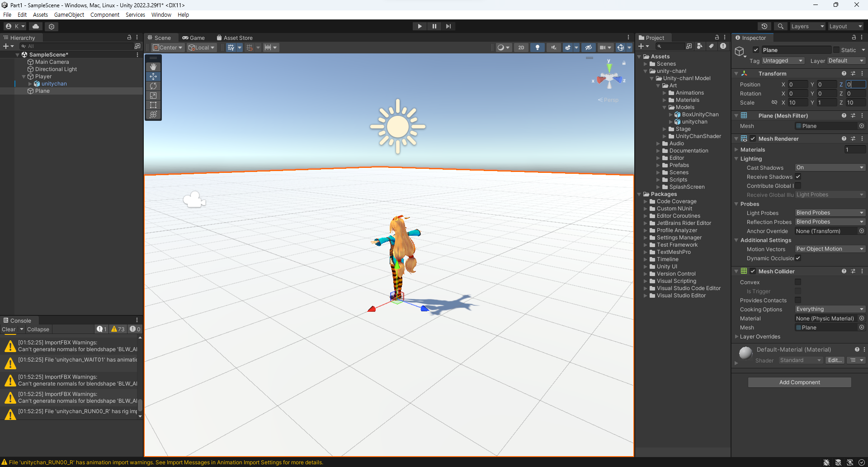Click Default-Material preview sphere
The height and width of the screenshot is (467, 868).
pyautogui.click(x=745, y=353)
